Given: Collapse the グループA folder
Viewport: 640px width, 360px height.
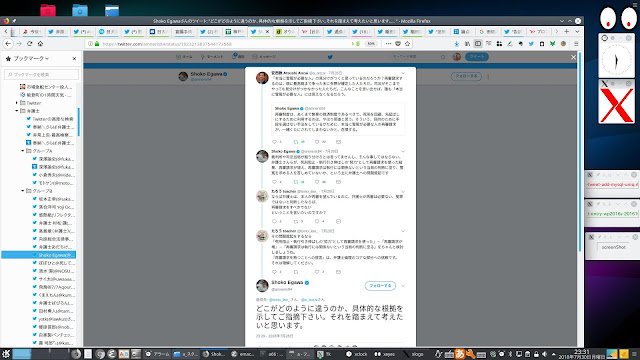Looking at the screenshot, I should pyautogui.click(x=23, y=151).
